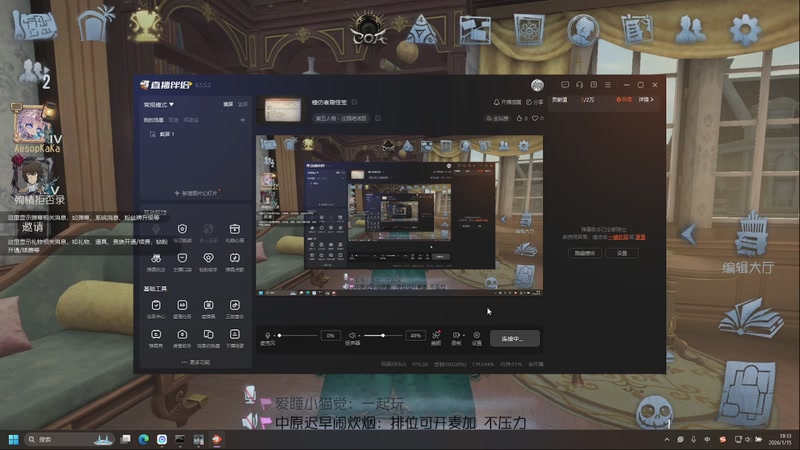Open the pocket-shaped host icon in the interaction grid
Screen dimensions: 800x450
tap(182, 258)
